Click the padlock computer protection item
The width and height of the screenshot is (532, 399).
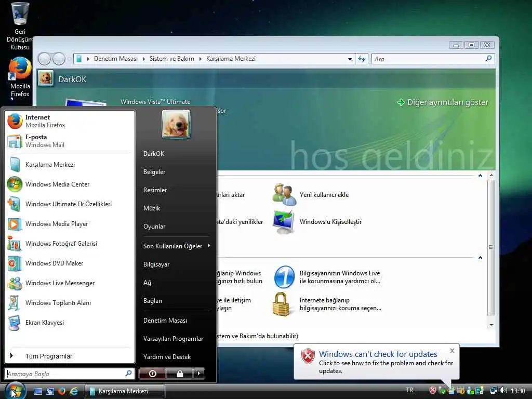[327, 304]
